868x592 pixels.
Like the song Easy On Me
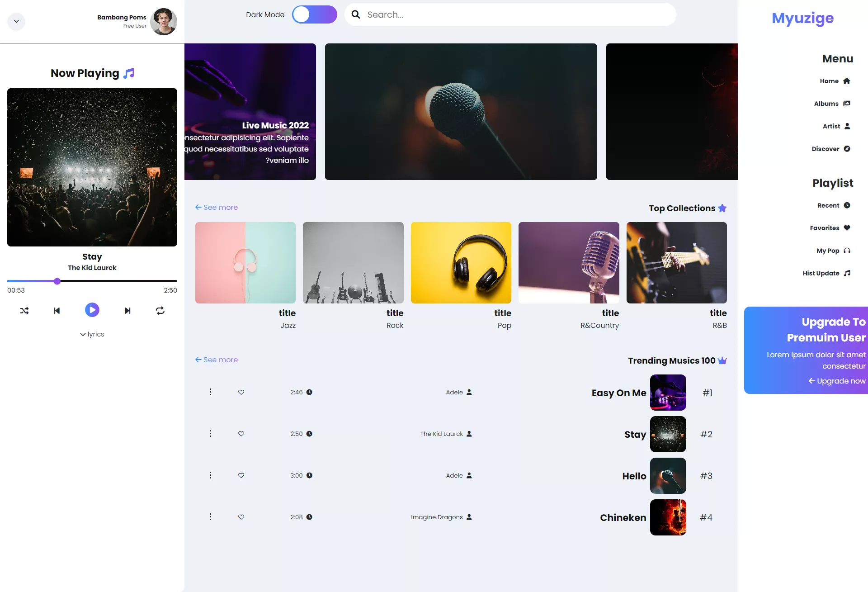point(241,392)
